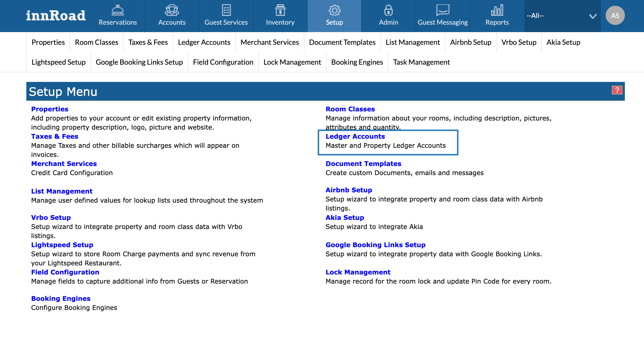Open the Ledger Accounts link in Setup Menu
Screen dimensions: 644x342
click(x=355, y=136)
